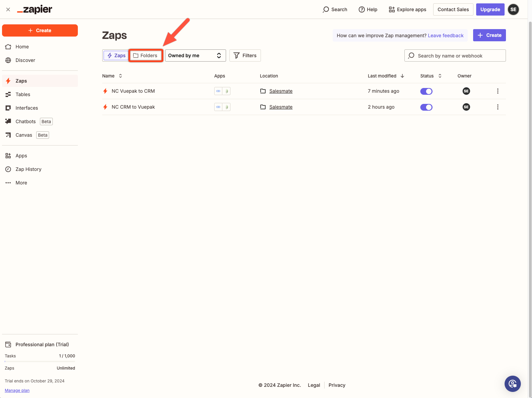Image resolution: width=532 pixels, height=398 pixels.
Task: Click owner avatar for NC CRM to Vuepak
Action: 466,107
